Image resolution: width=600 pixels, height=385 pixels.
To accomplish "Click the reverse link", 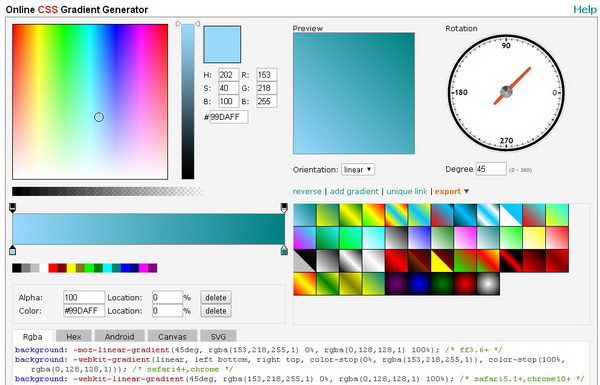I will 307,191.
